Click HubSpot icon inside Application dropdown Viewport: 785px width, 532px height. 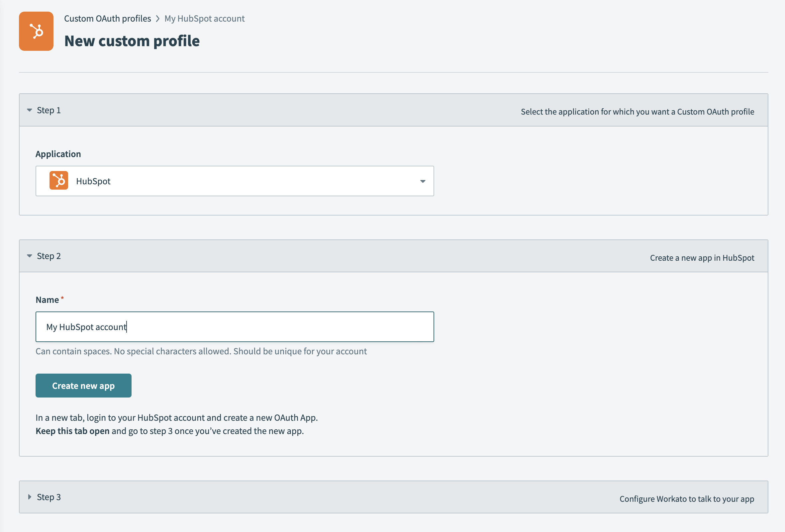click(59, 181)
